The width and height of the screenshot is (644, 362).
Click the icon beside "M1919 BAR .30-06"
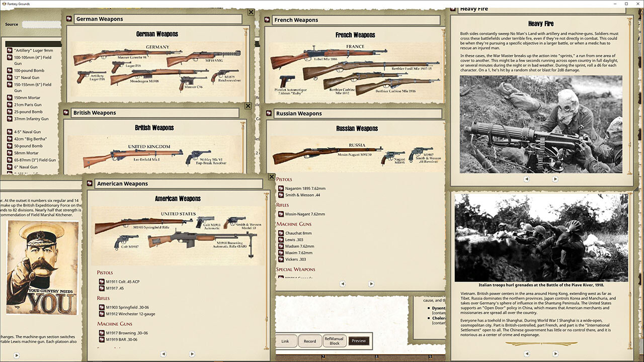click(101, 339)
